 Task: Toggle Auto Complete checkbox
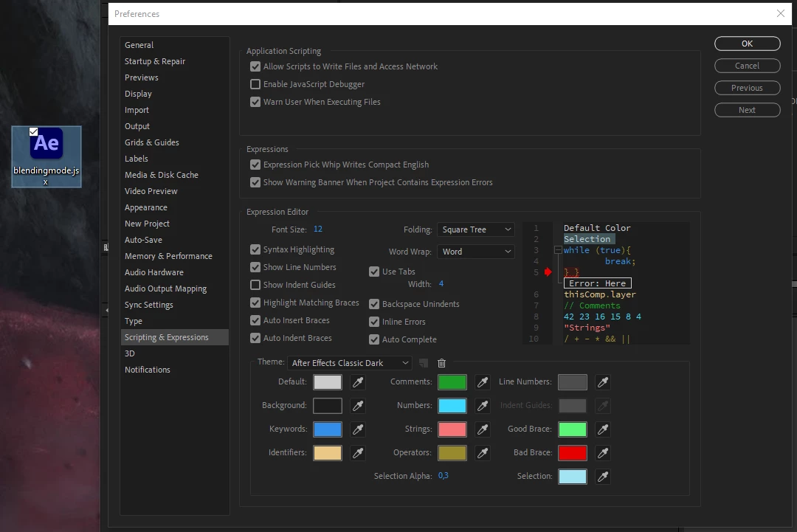[x=374, y=339]
